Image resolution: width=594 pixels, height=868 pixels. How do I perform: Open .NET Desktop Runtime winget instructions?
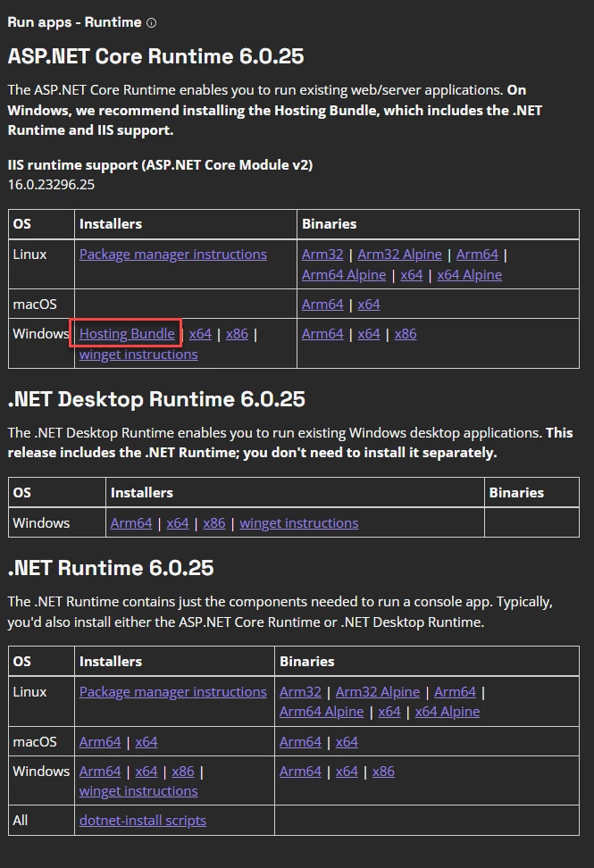299,523
